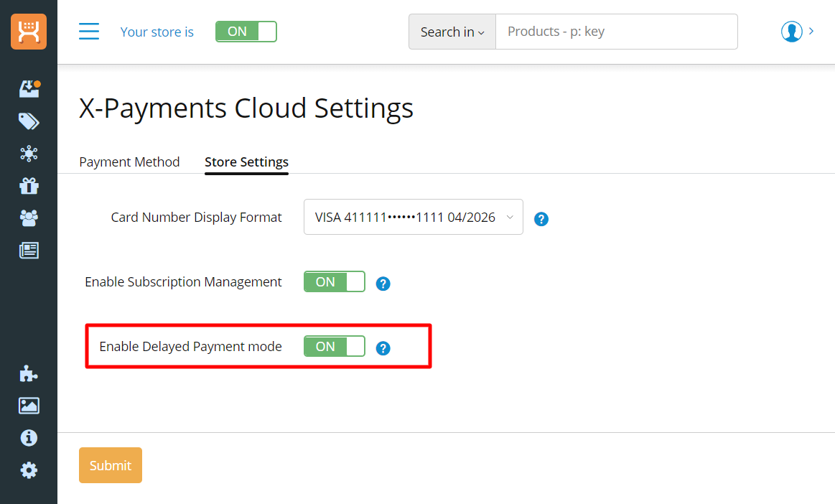Open the Discounts gift sidebar icon

(29, 186)
